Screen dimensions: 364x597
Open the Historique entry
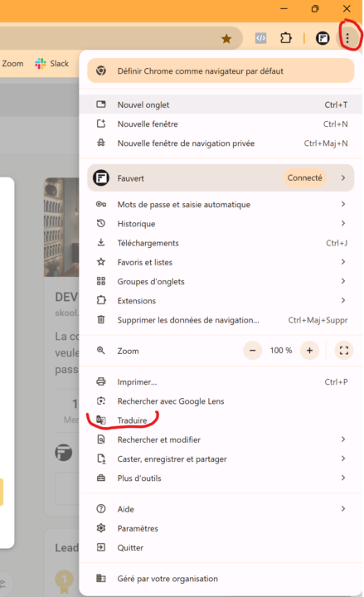pyautogui.click(x=221, y=224)
